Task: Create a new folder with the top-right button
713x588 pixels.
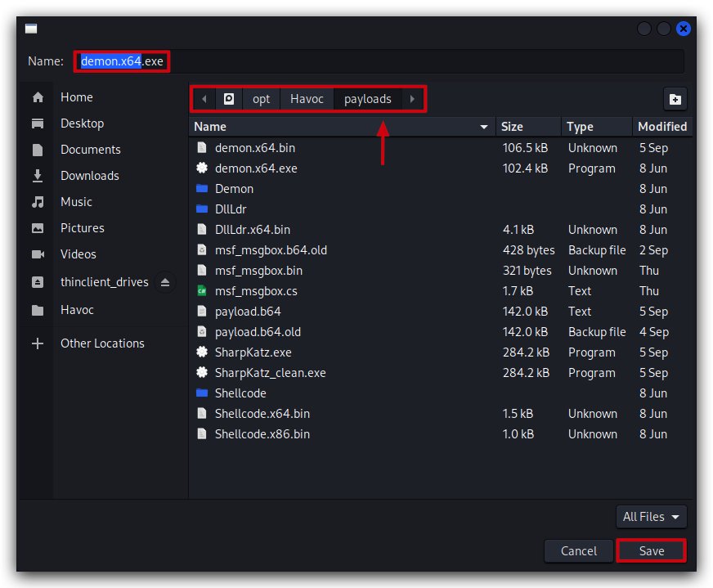Action: (x=675, y=99)
